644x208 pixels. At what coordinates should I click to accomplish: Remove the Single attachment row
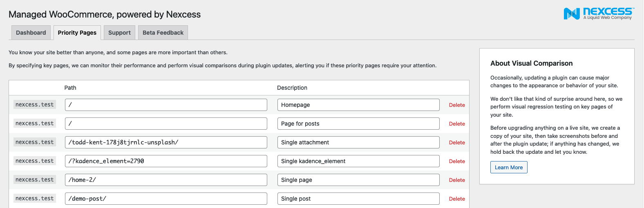(456, 142)
